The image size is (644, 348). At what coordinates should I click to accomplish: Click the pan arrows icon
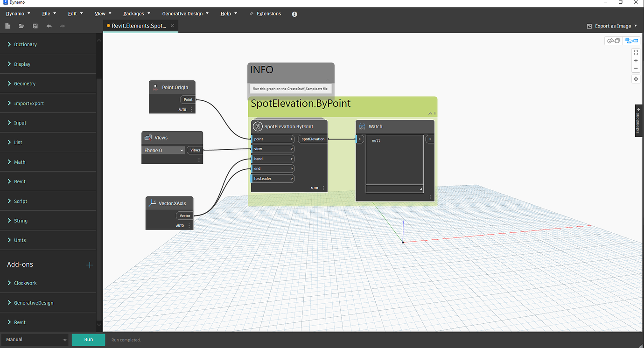click(636, 79)
